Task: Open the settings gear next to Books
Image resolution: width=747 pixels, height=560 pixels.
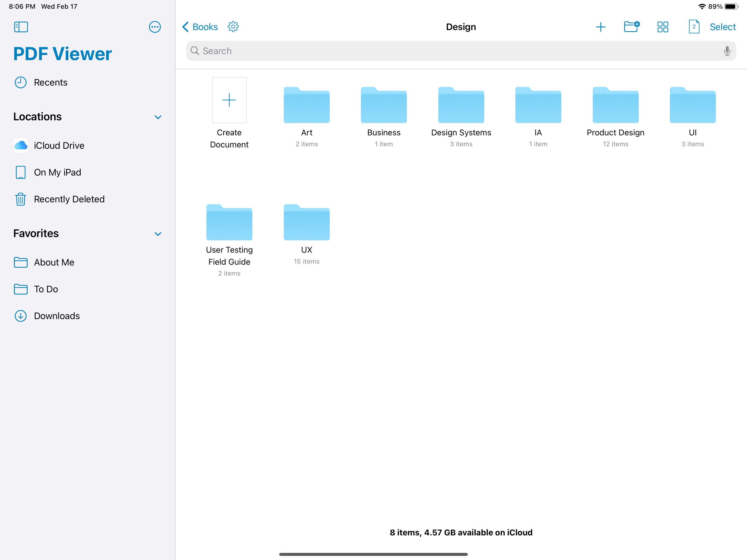Action: point(233,27)
